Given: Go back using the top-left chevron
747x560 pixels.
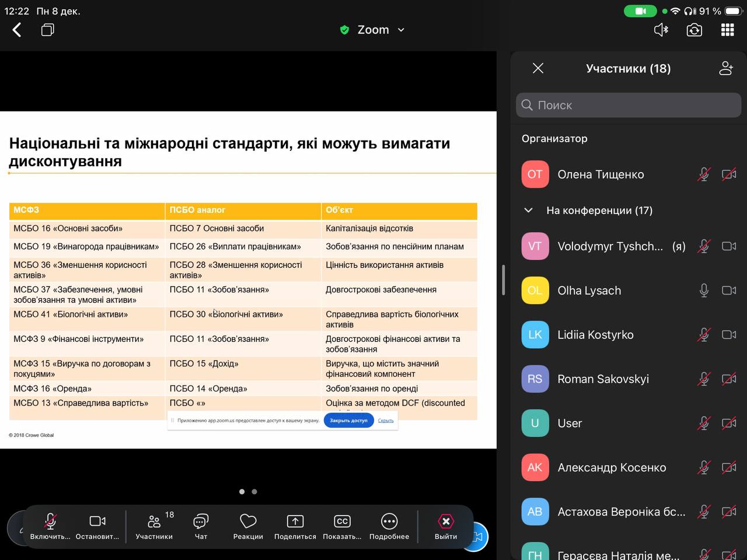Looking at the screenshot, I should point(17,30).
